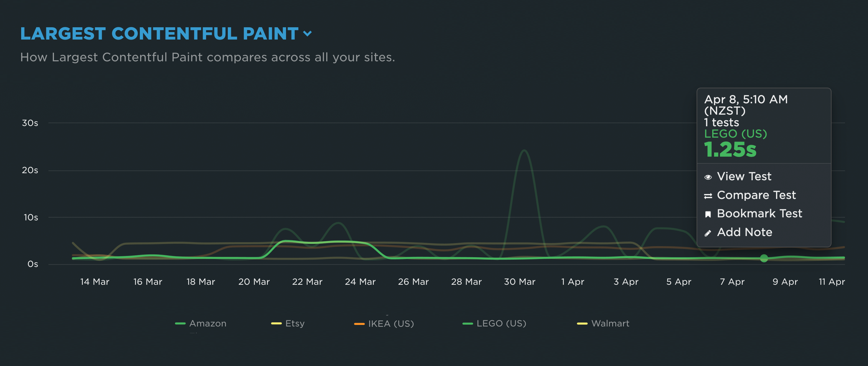Click the orange IKEA (US) legend color marker
The image size is (868, 366).
pyautogui.click(x=359, y=323)
